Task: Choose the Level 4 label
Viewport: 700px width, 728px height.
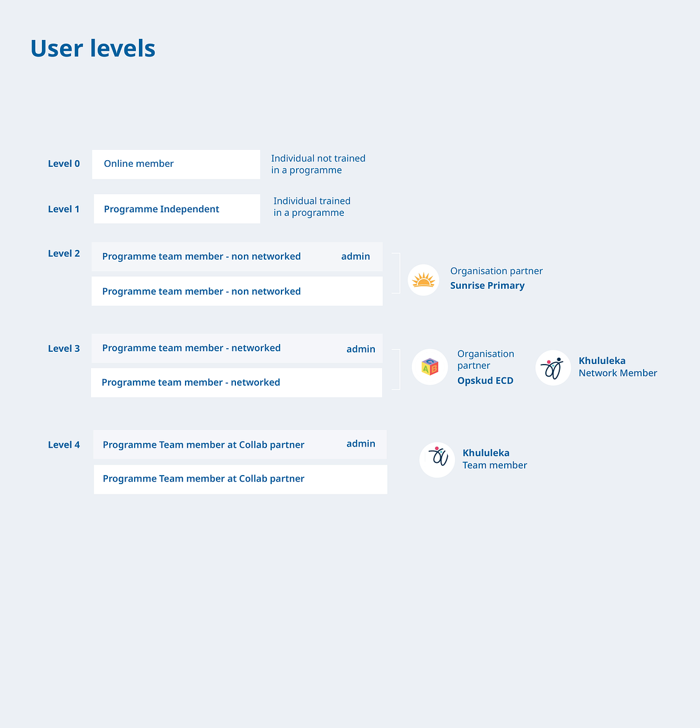Action: click(x=64, y=445)
